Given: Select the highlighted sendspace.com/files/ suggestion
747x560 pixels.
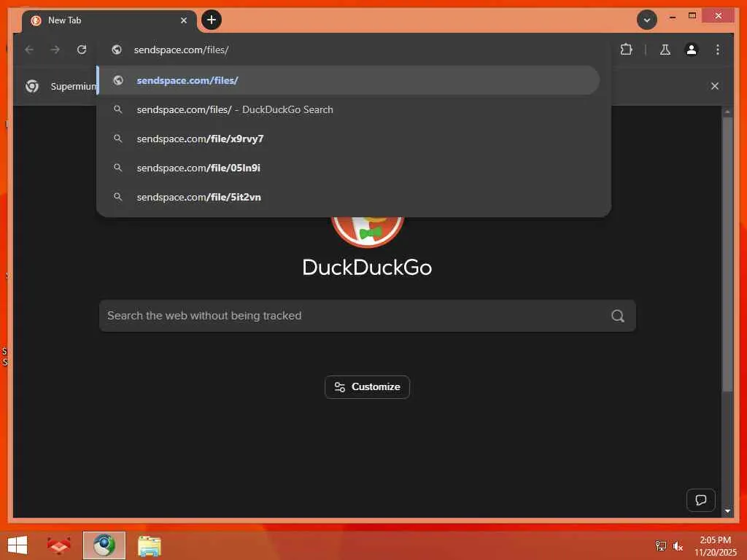Looking at the screenshot, I should click(x=348, y=80).
